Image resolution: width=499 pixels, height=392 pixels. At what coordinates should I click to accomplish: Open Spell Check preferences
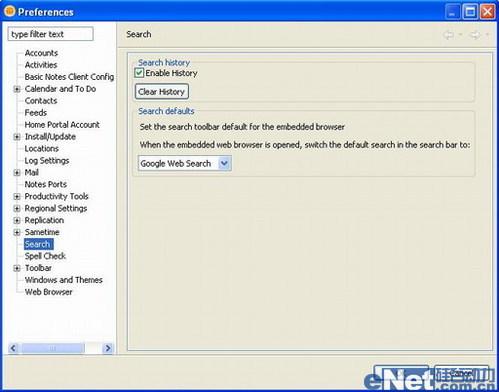45,256
